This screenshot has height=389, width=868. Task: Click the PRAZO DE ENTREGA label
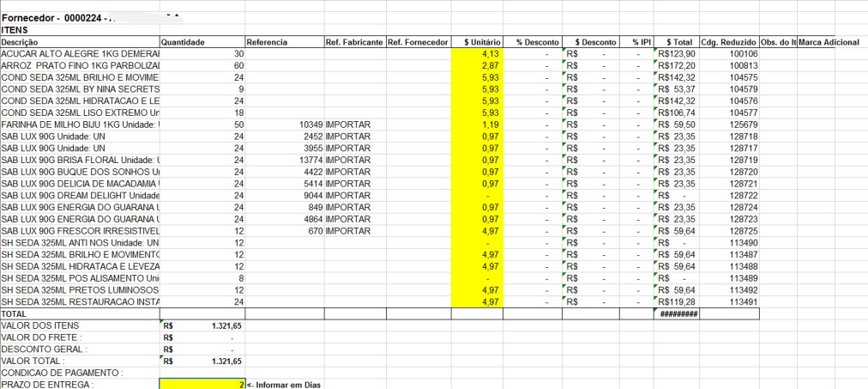48,385
